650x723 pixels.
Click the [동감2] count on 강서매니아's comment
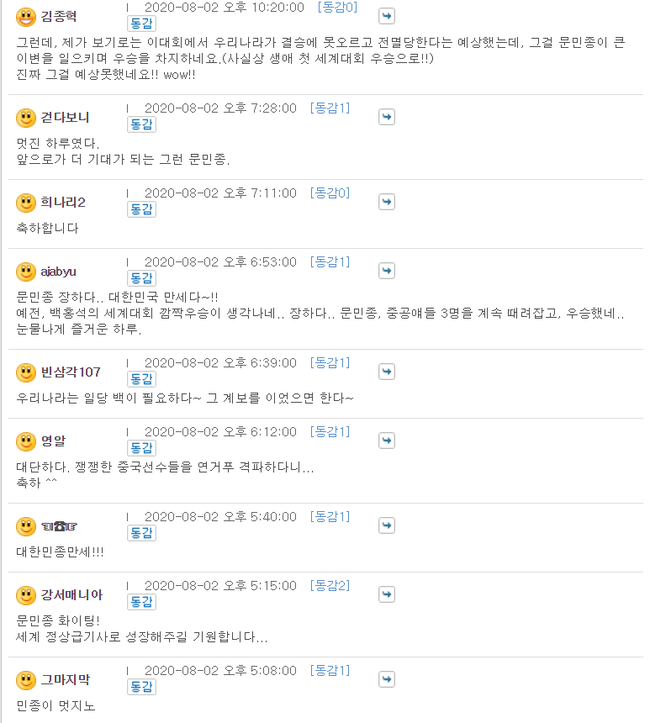330,586
